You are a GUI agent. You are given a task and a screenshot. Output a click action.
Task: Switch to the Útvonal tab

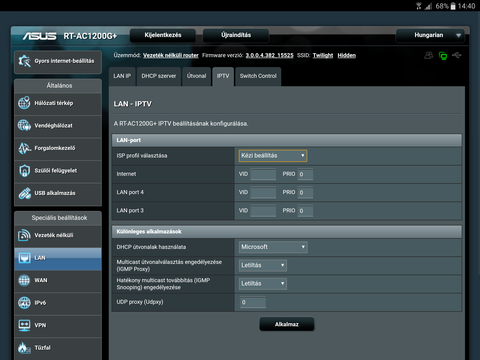pos(196,76)
